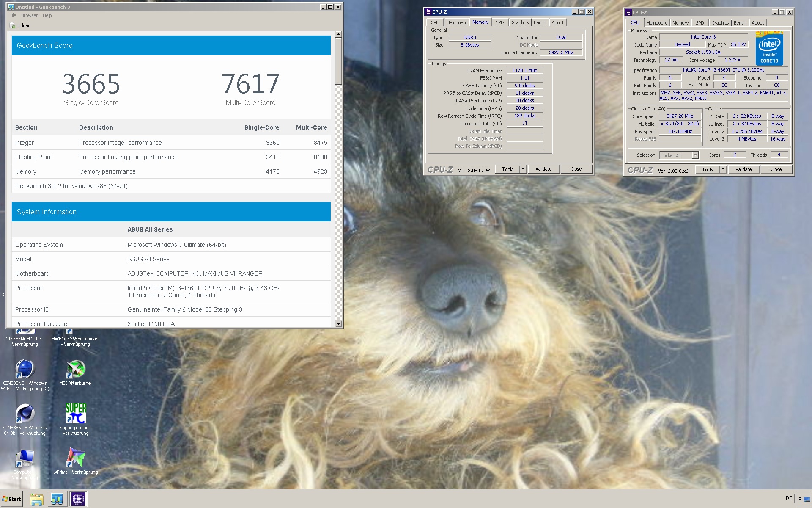Select wPrime desktop shortcut icon
The height and width of the screenshot is (508, 812).
click(76, 458)
